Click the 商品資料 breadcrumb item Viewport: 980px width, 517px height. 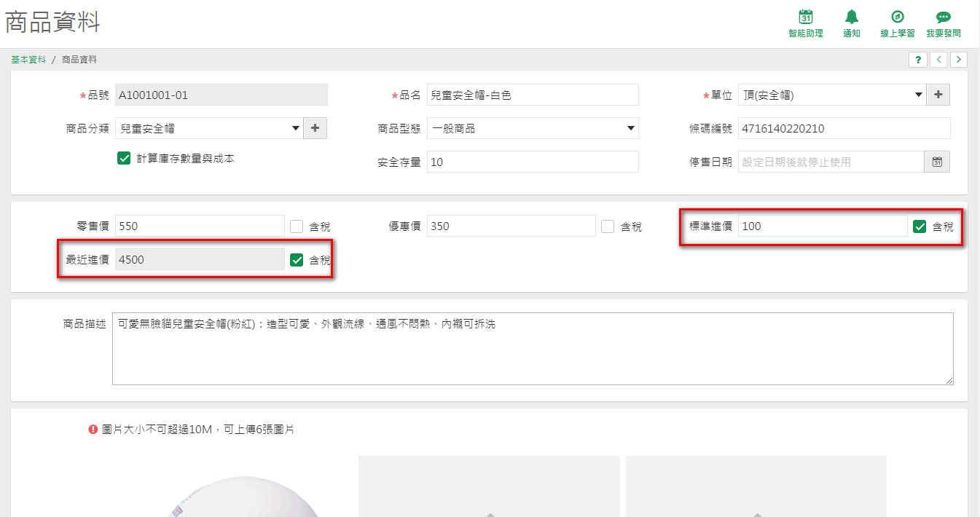(x=79, y=60)
